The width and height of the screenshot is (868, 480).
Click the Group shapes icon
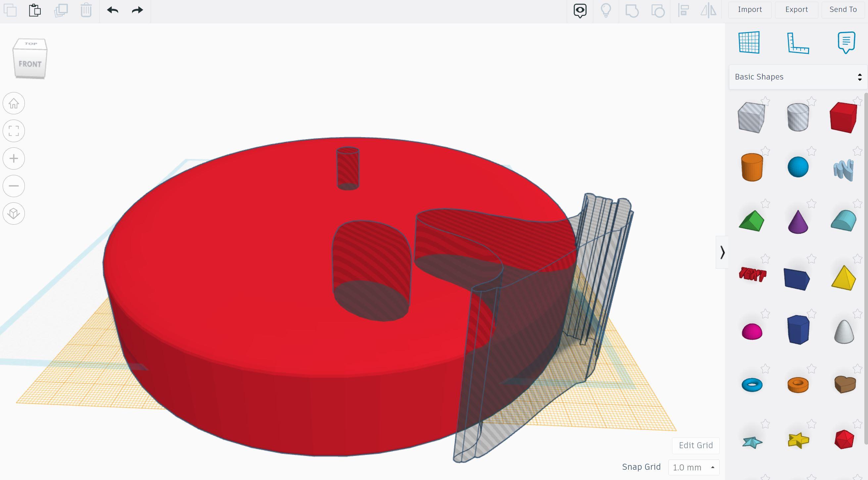[632, 11]
